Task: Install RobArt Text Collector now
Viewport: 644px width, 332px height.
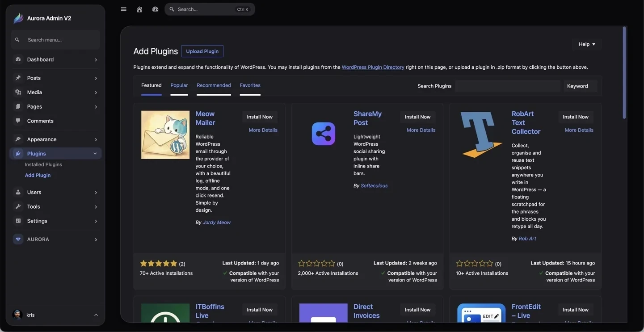Action: tap(576, 117)
